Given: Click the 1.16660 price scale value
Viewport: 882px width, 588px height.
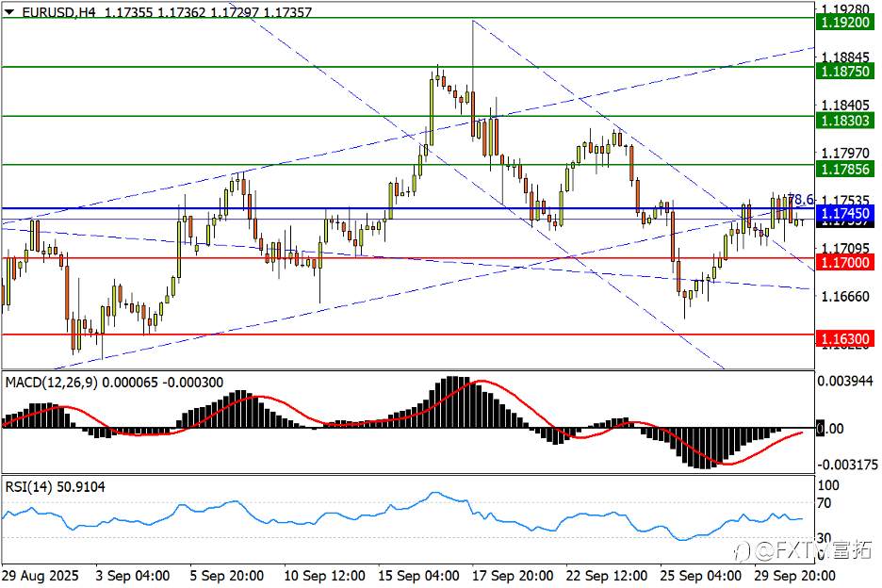Looking at the screenshot, I should pos(845,297).
